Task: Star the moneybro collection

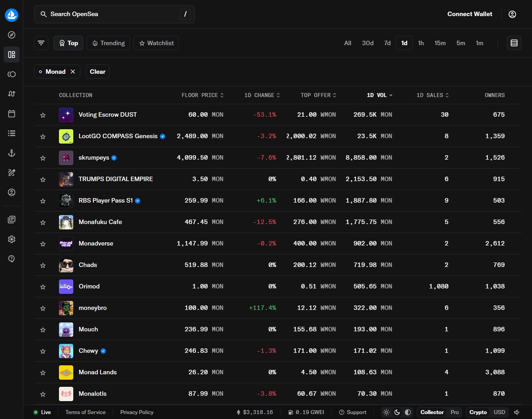Action: point(43,308)
